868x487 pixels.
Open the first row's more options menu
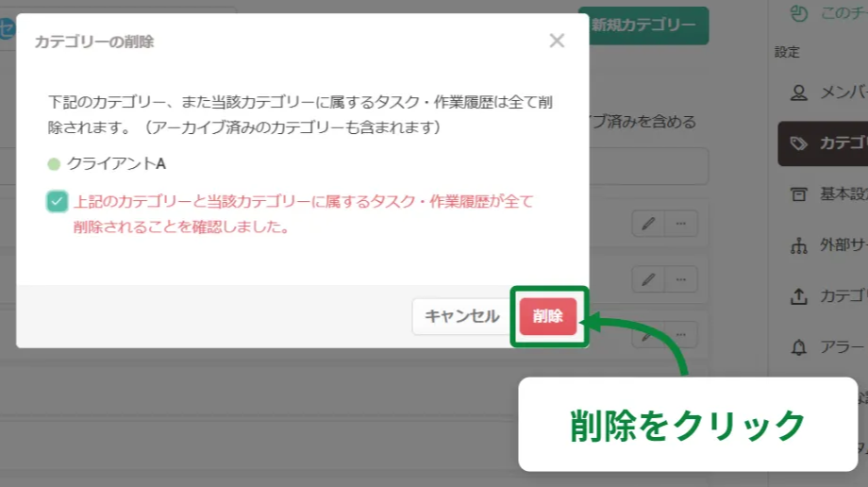[x=681, y=224]
